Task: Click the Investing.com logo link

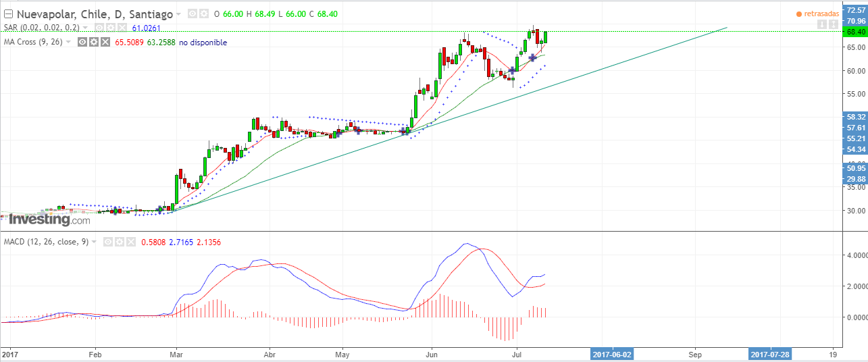Action: [x=49, y=219]
